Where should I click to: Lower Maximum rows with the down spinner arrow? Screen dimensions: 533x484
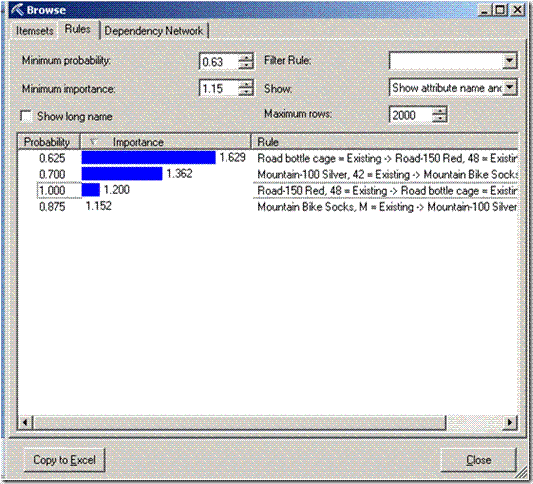pos(439,119)
